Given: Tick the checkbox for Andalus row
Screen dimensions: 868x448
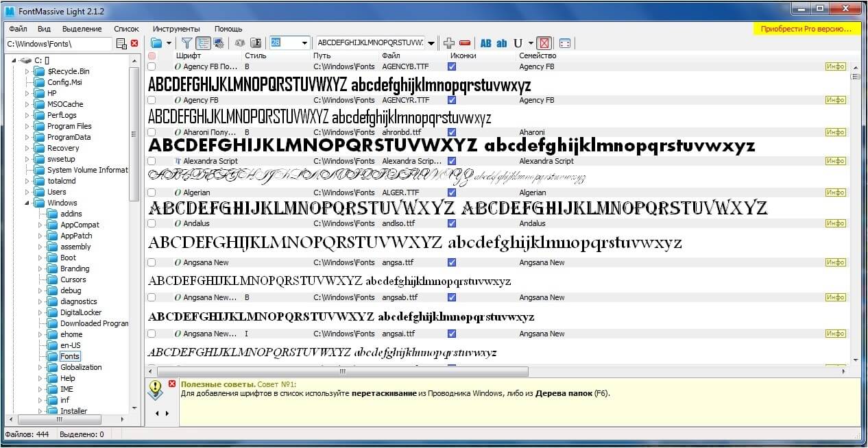Looking at the screenshot, I should 152,223.
